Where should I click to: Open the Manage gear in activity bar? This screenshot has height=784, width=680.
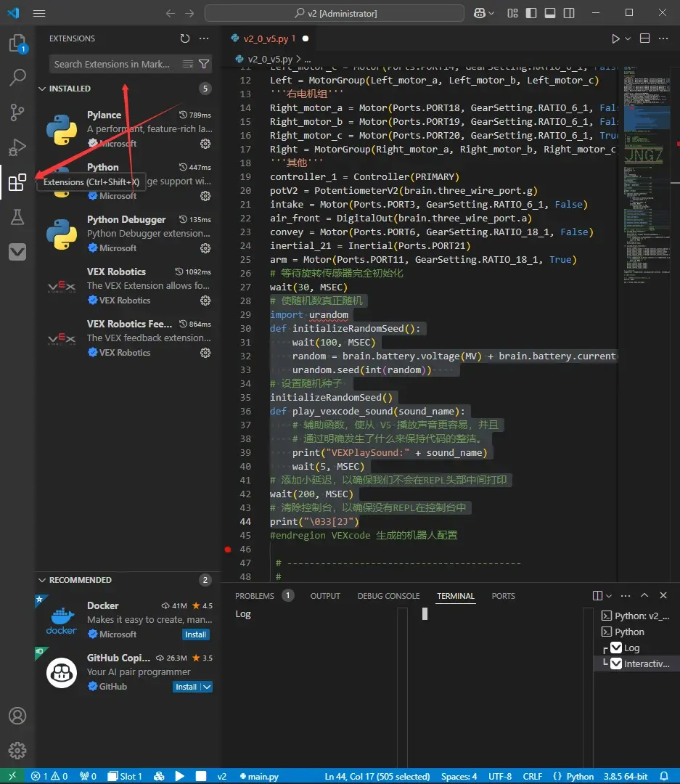(x=17, y=751)
